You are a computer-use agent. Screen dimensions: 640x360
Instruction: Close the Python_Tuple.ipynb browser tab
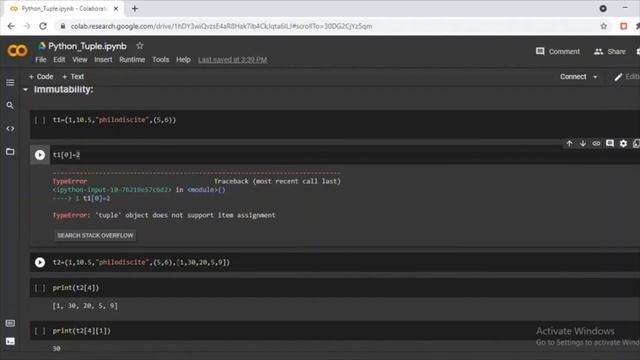pyautogui.click(x=116, y=9)
